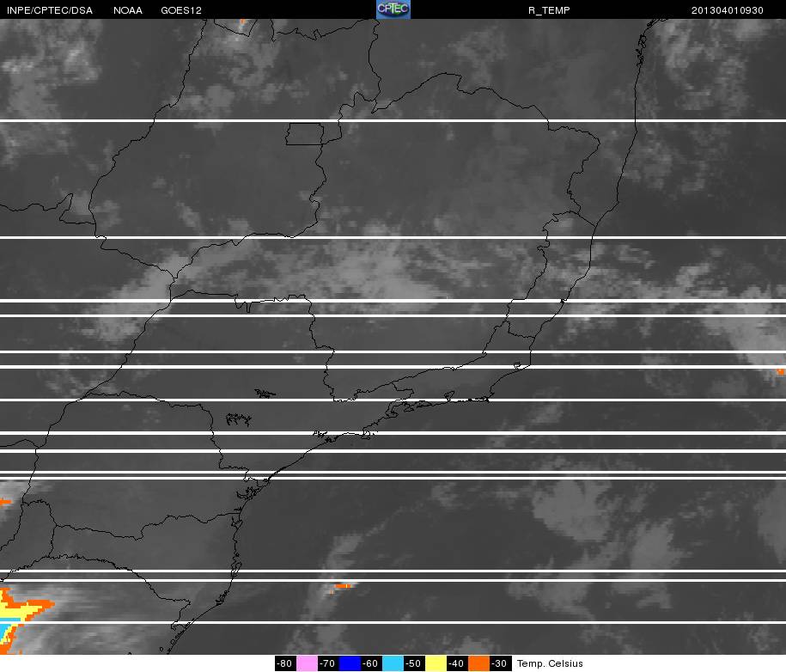Viewport: 786px width, 672px height.
Task: Click the NOAA label in the header
Action: (x=128, y=10)
